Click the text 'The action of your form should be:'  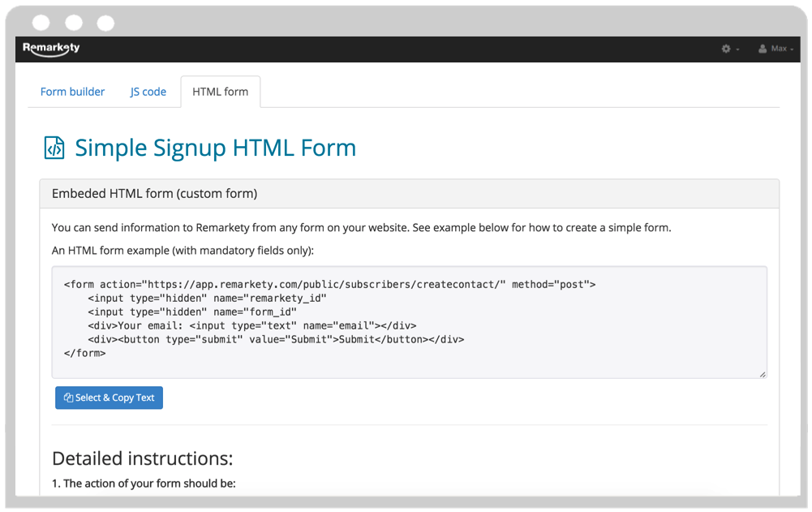(149, 484)
